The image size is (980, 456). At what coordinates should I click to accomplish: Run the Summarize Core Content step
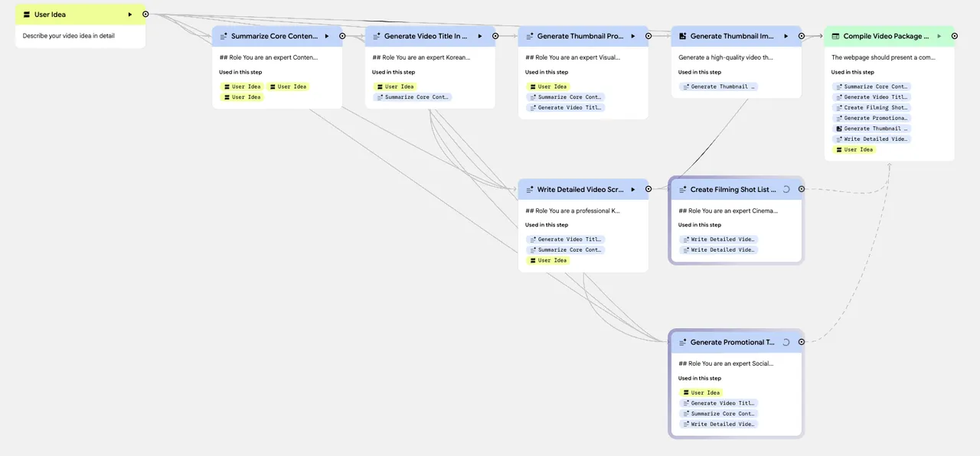point(327,36)
